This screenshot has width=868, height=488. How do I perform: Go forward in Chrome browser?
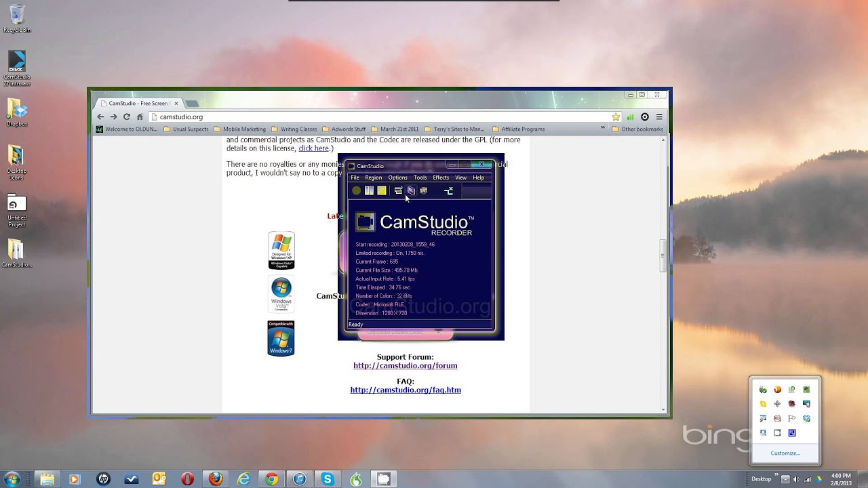(x=113, y=117)
